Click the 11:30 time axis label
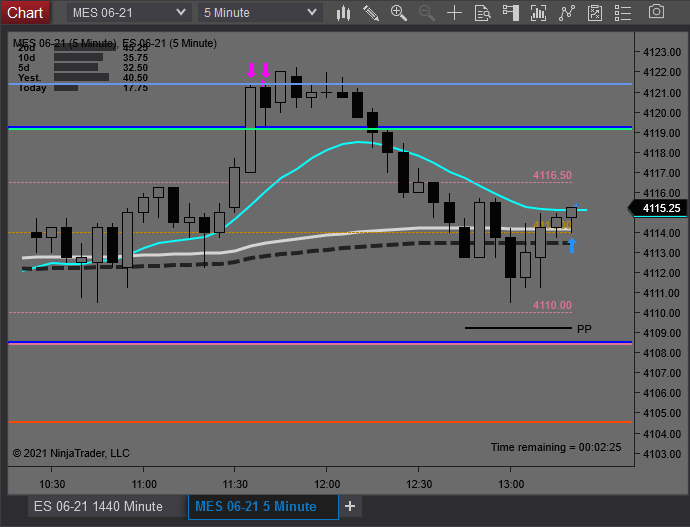The height and width of the screenshot is (527, 690). [235, 484]
